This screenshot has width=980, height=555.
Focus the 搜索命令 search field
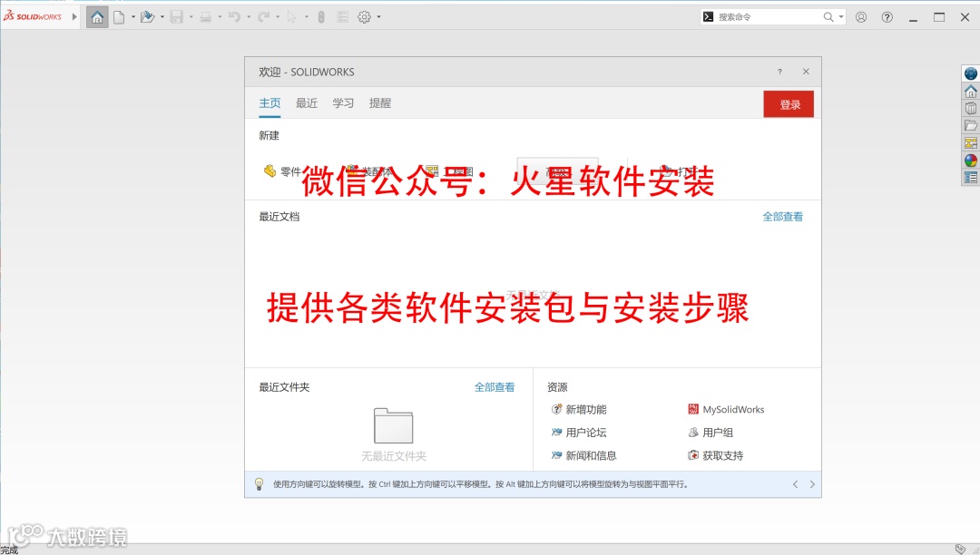pos(768,17)
